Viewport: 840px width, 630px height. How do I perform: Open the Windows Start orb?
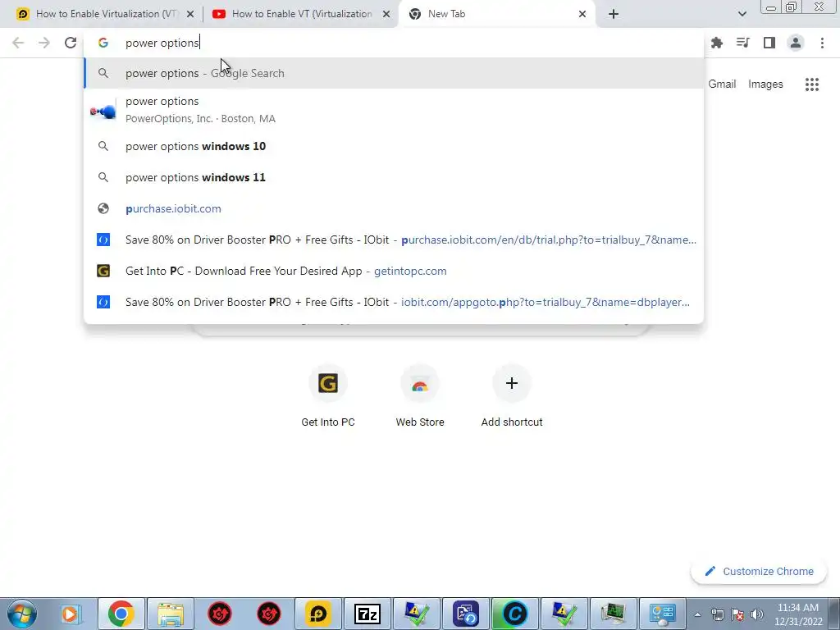22,614
